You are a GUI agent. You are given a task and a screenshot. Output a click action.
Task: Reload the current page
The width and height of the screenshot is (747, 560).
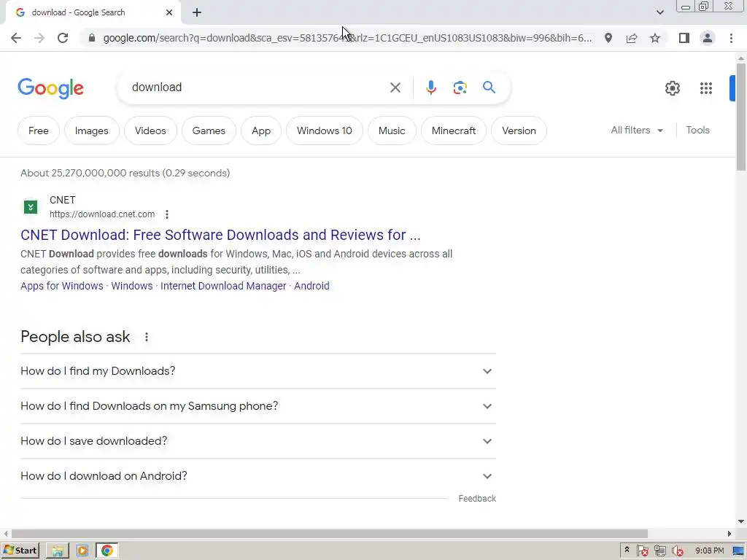tap(63, 38)
